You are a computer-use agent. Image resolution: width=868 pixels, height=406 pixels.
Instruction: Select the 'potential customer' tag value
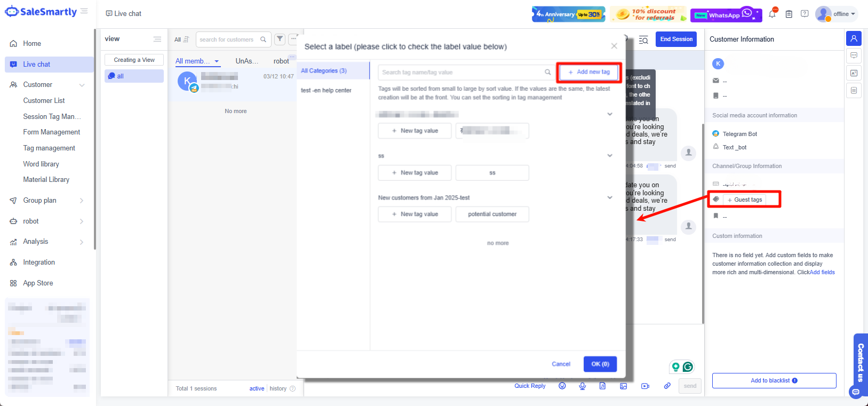[492, 214]
